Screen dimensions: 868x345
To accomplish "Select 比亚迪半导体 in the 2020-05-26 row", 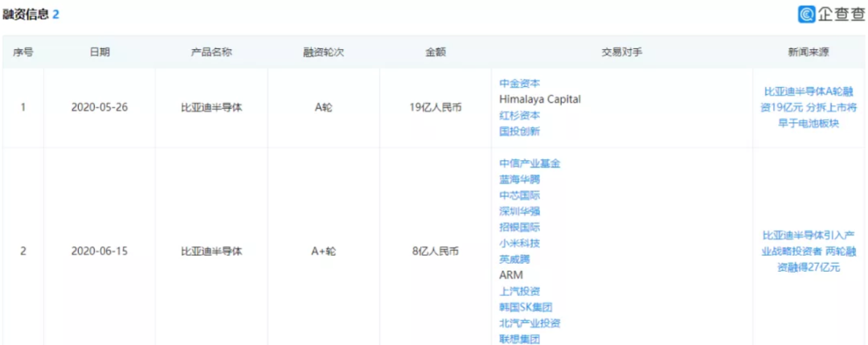I will point(211,108).
